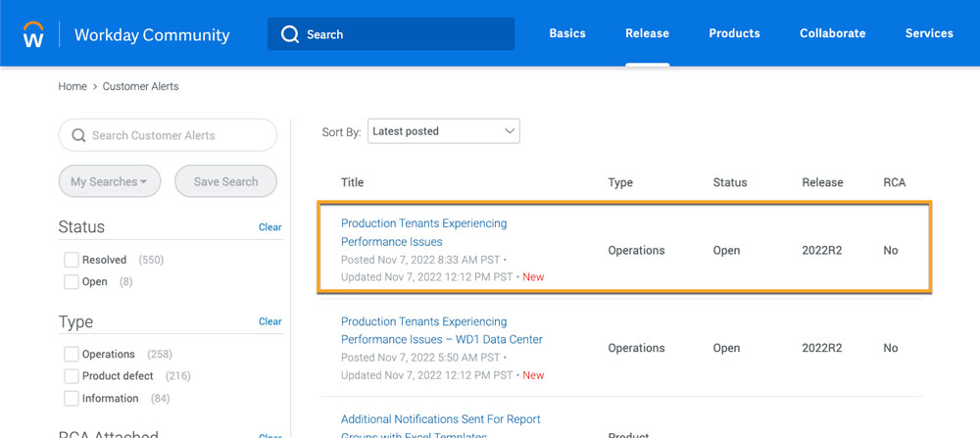Click the red New label in WD1 Data Center row
Image resolution: width=980 pixels, height=438 pixels.
coord(533,375)
